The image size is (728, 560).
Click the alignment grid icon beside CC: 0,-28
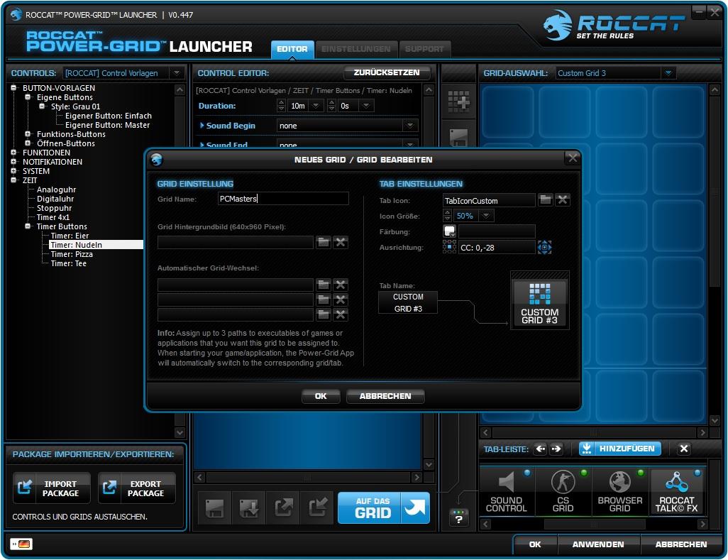[x=449, y=246]
